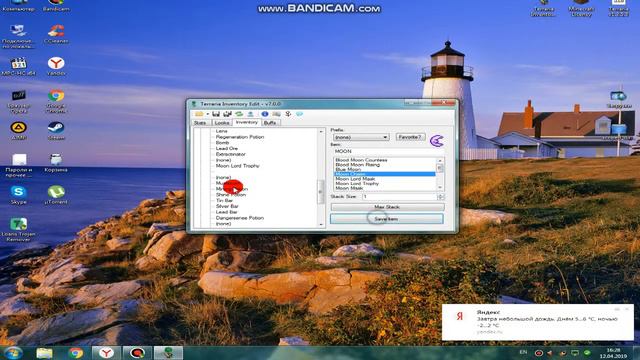640x360 pixels.
Task: Click inventory list scrollbar down arrow
Action: 321,224
